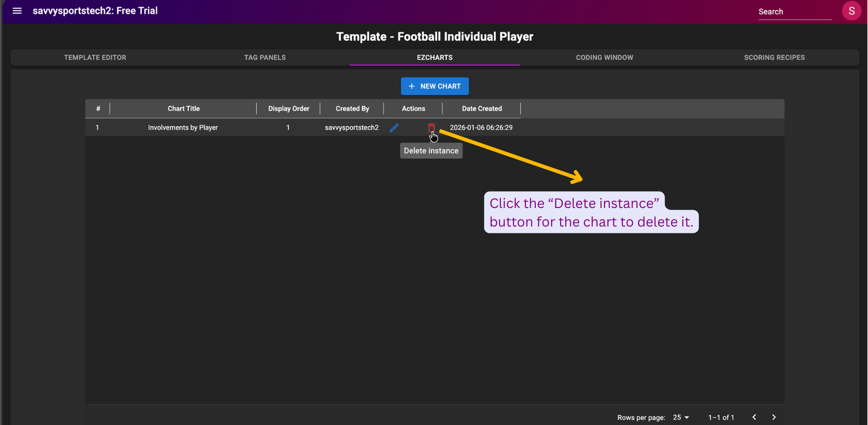The width and height of the screenshot is (868, 425).
Task: Click the New Chart button
Action: (434, 86)
